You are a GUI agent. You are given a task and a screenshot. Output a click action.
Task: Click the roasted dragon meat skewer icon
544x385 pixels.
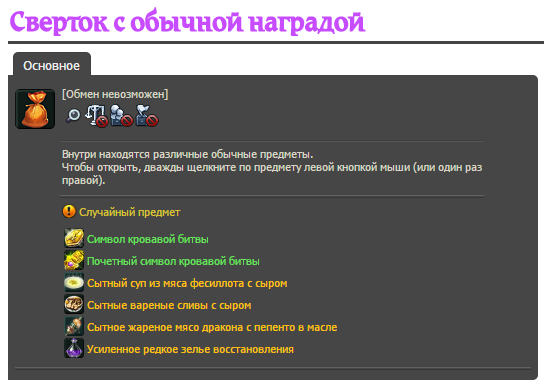[74, 326]
